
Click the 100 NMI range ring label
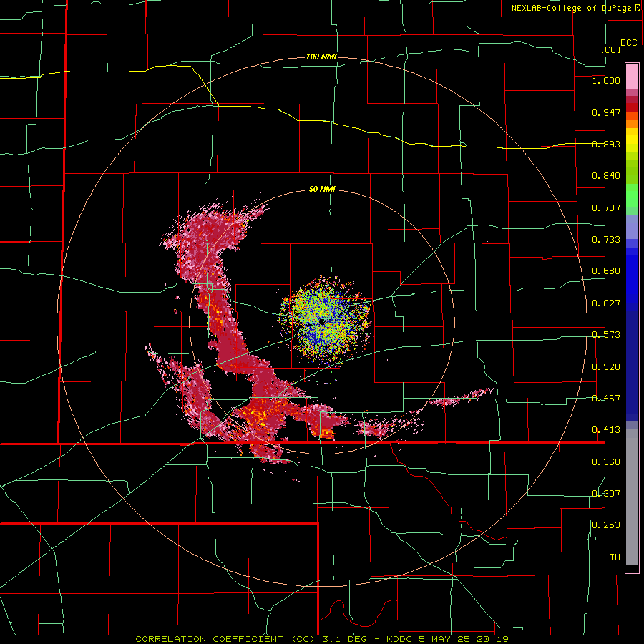[321, 57]
